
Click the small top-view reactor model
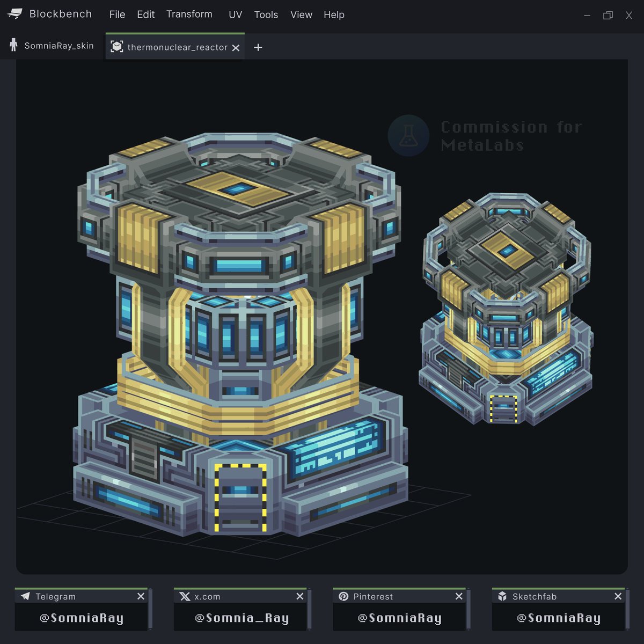tap(507, 309)
